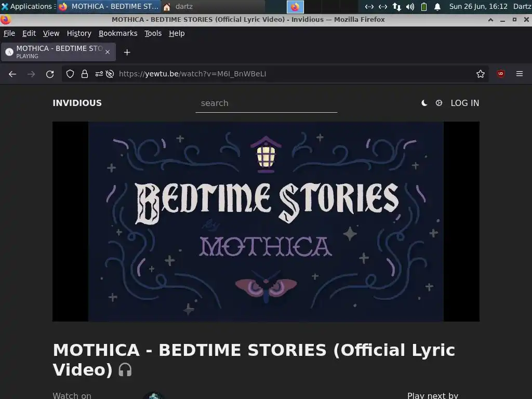Close the MOTHICA - BEDTIME STORIES tab
The height and width of the screenshot is (399, 532).
[108, 52]
